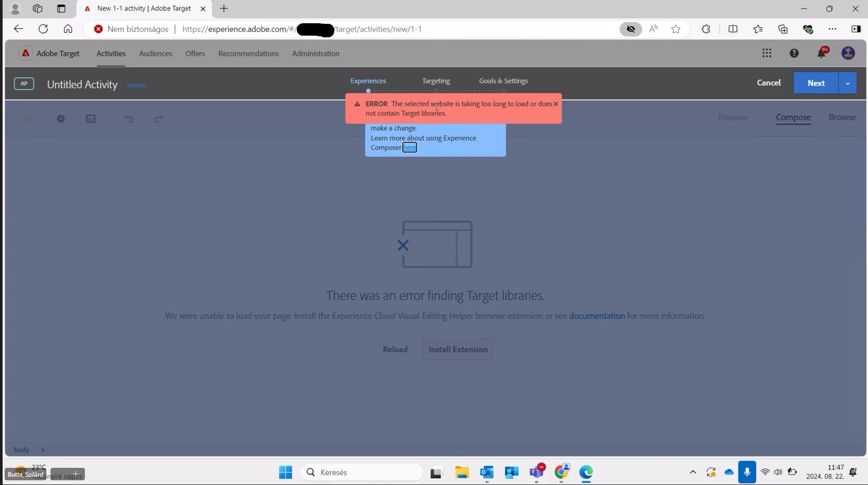
Task: Open the composer settings gear
Action: click(x=61, y=119)
